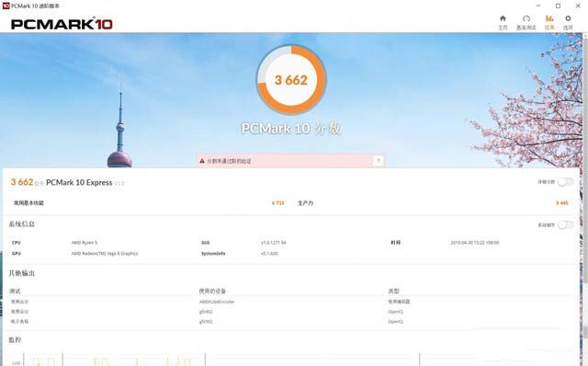Click the gfx902 cell in the spreadsheet (电子表格) row

coord(206,321)
